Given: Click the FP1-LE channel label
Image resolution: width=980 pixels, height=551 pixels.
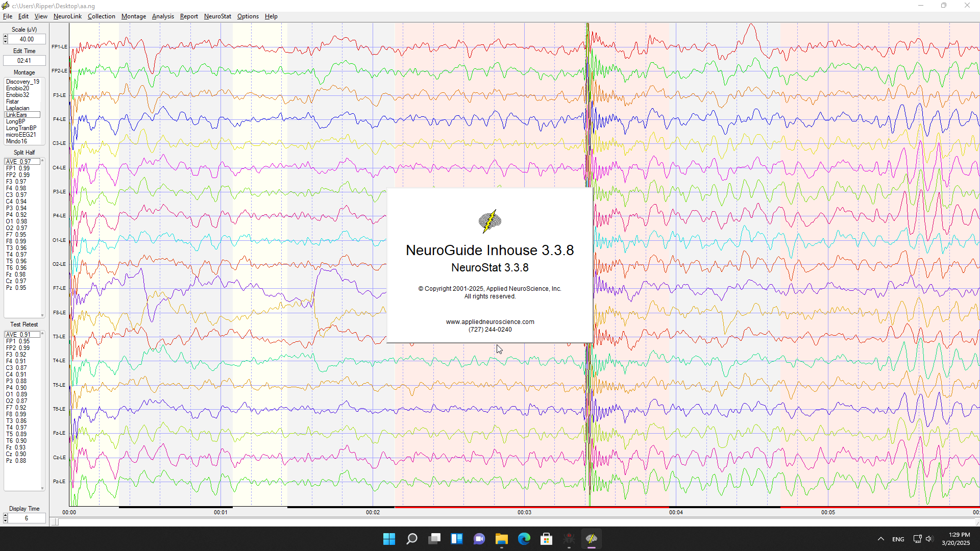Looking at the screenshot, I should tap(59, 47).
